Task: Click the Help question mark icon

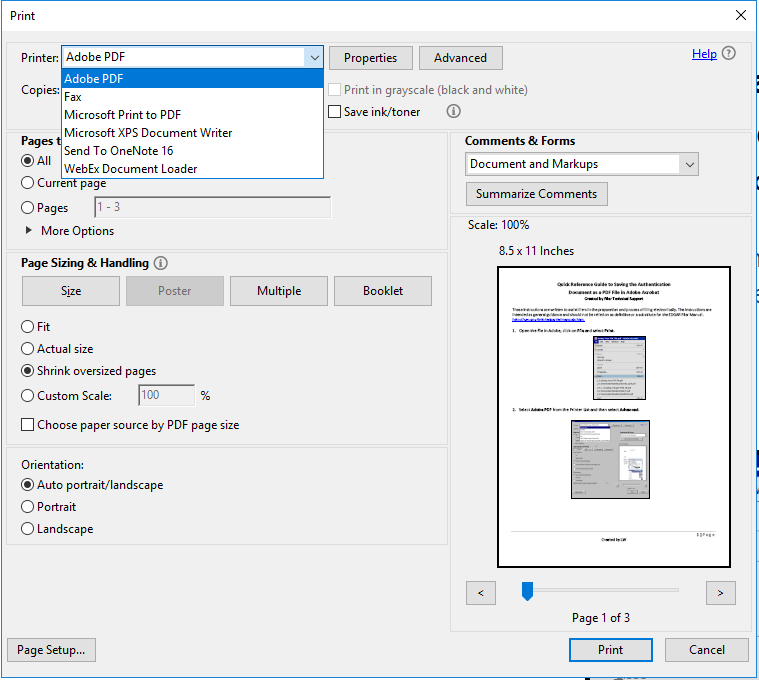Action: coord(729,54)
